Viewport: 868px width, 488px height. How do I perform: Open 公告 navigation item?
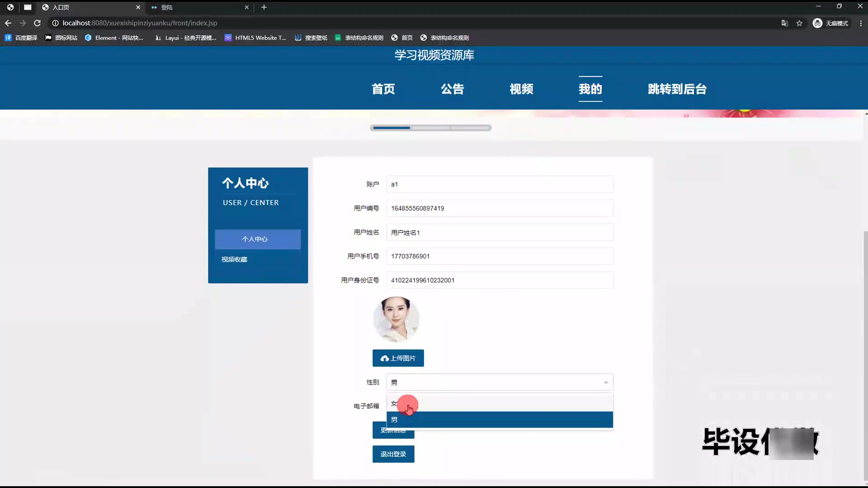pyautogui.click(x=453, y=89)
